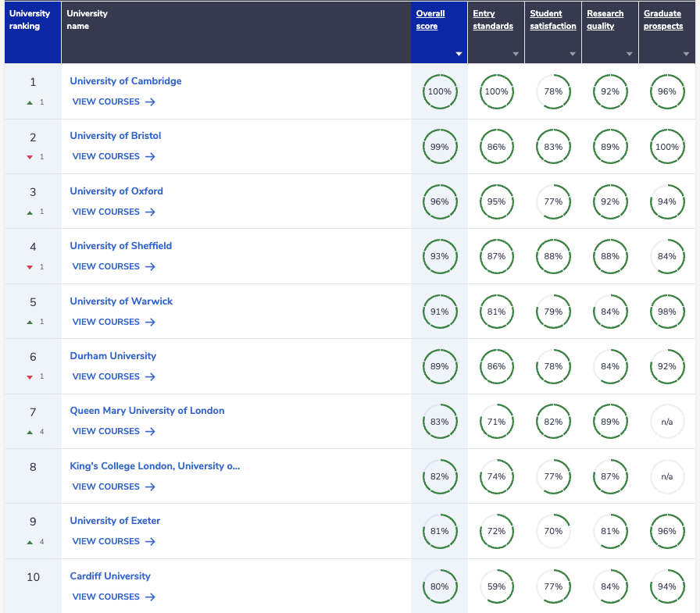The height and width of the screenshot is (613, 700).
Task: Open Cardiff University page
Action: (110, 576)
